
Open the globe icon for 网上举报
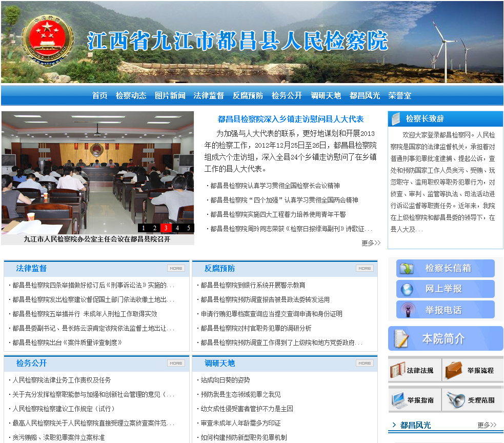click(x=407, y=289)
